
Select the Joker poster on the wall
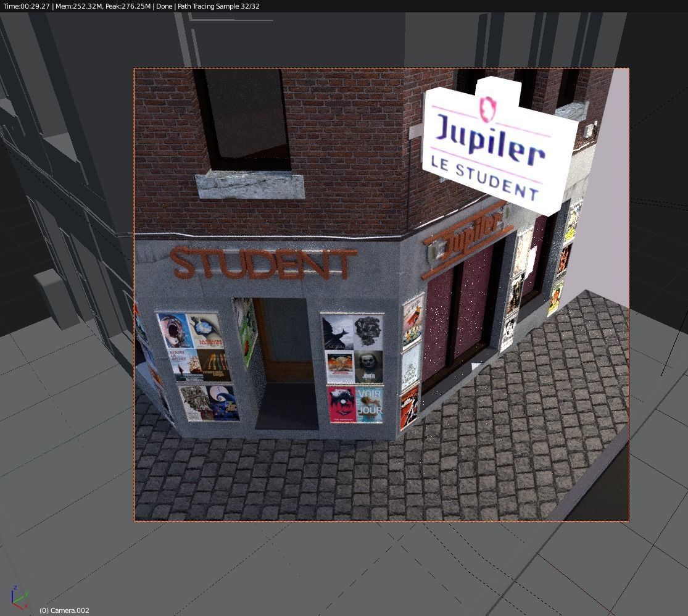point(368,367)
